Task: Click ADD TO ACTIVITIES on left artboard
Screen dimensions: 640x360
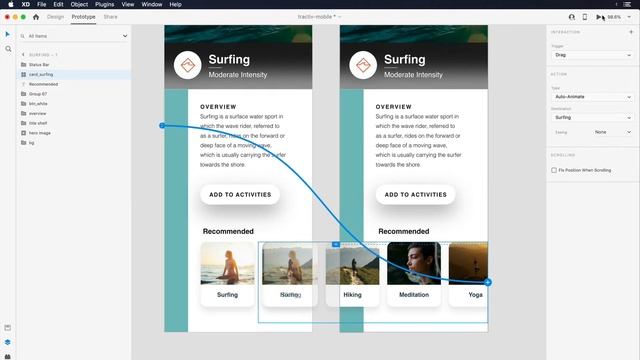Action: tap(240, 195)
